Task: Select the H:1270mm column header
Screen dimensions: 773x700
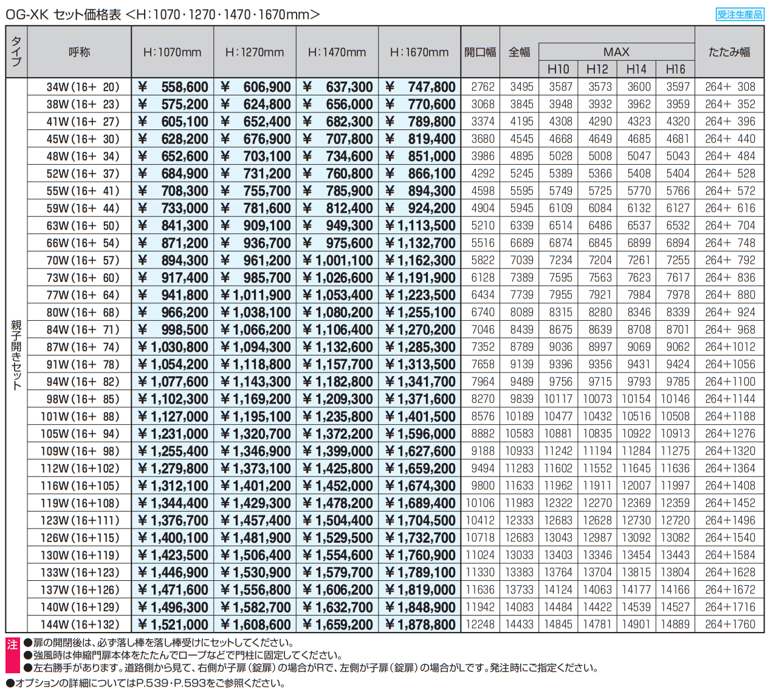Action: [255, 52]
